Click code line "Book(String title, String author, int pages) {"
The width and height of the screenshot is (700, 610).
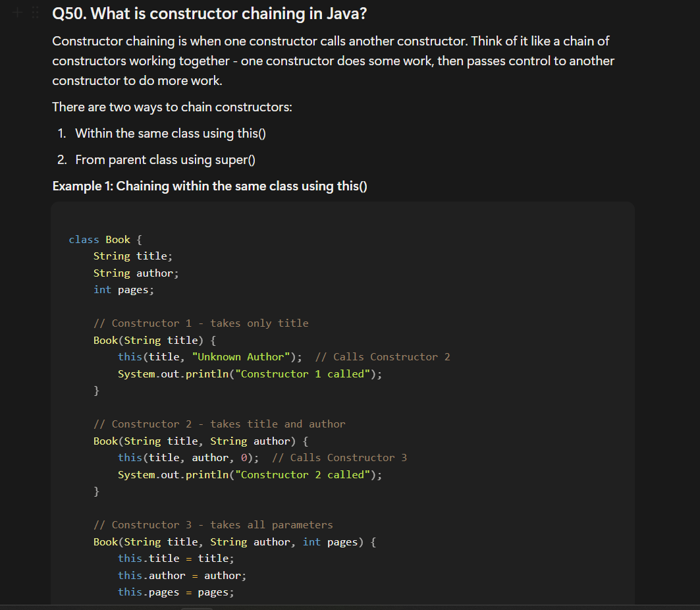point(235,542)
